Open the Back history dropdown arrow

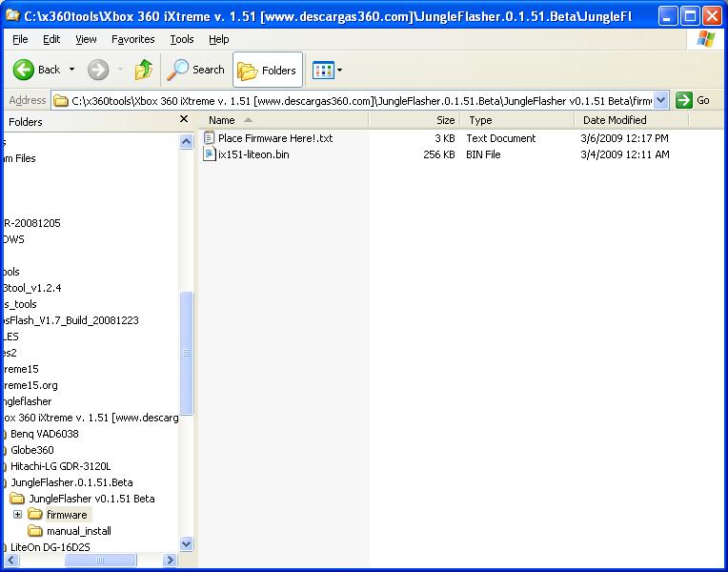click(x=71, y=70)
